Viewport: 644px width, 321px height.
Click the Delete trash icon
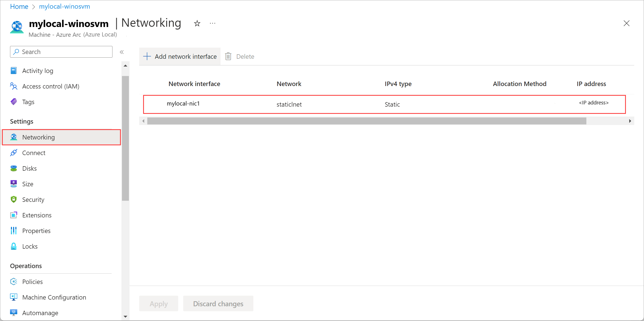coord(228,57)
